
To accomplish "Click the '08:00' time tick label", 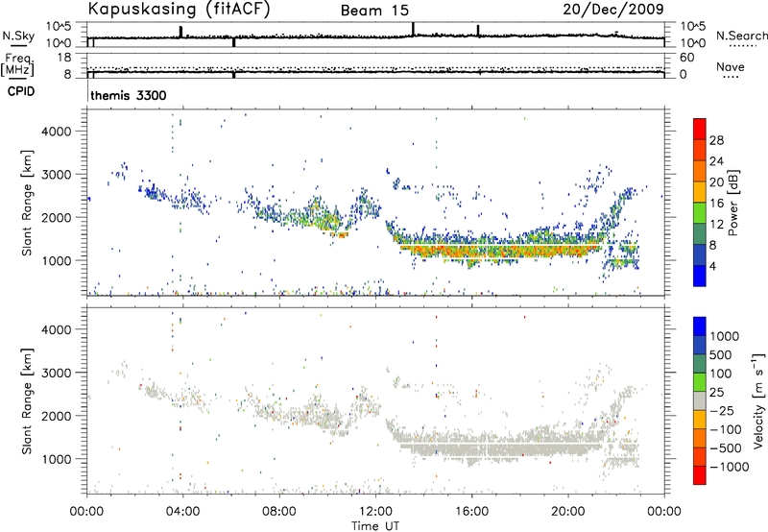I will coord(279,512).
